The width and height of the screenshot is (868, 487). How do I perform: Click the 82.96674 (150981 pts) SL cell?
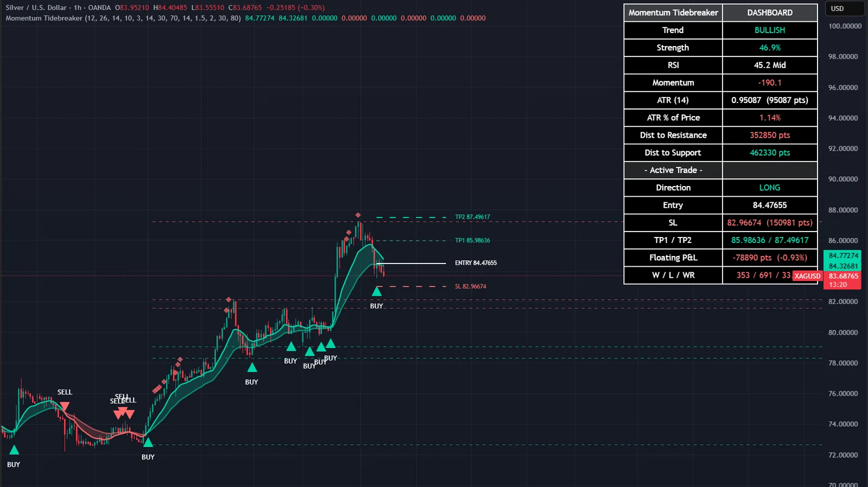coord(770,223)
